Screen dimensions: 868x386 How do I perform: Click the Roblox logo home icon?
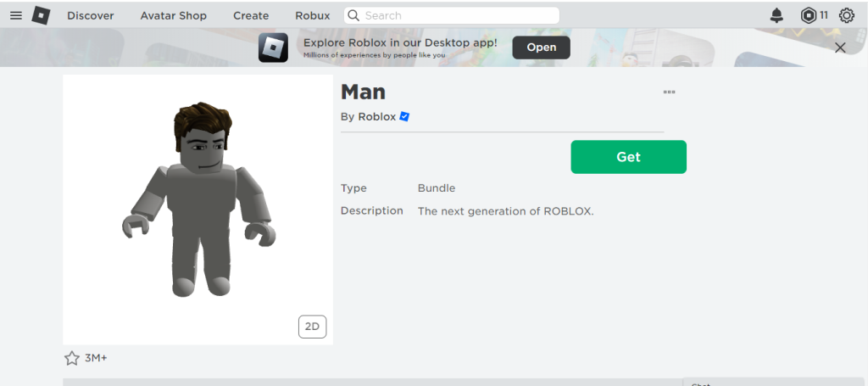41,15
